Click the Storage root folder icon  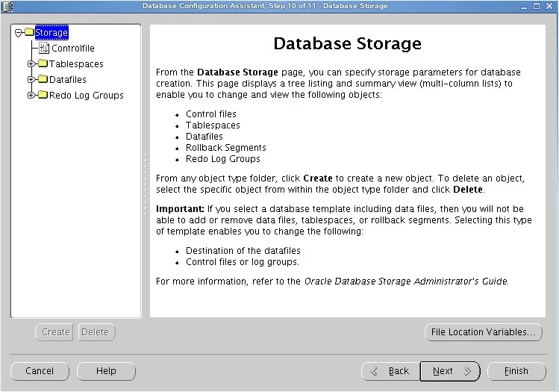29,32
